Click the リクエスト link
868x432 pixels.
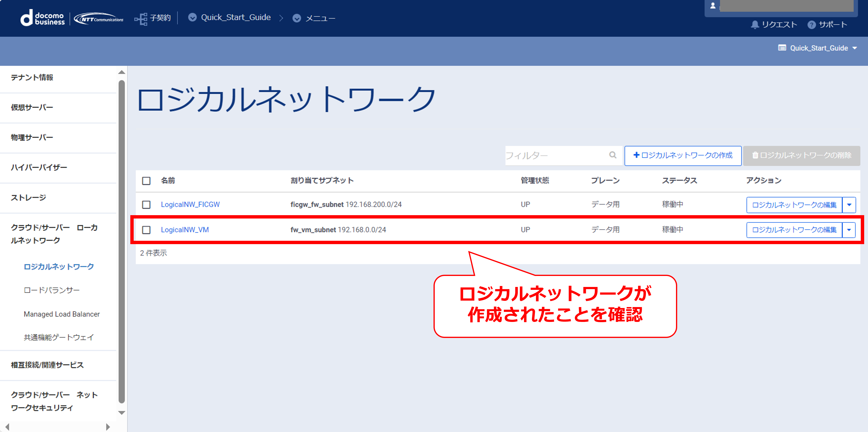click(779, 25)
